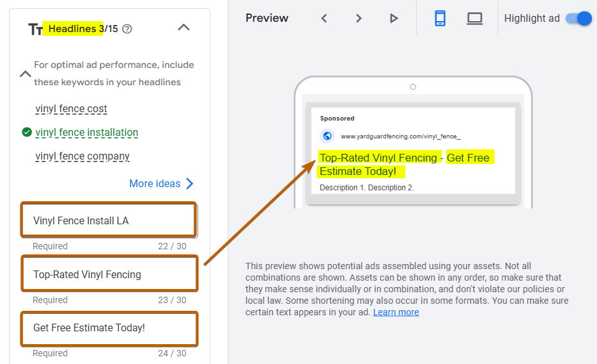Add 'vinyl fence company' keyword suggestion
Image resolution: width=597 pixels, height=364 pixels.
tap(83, 156)
